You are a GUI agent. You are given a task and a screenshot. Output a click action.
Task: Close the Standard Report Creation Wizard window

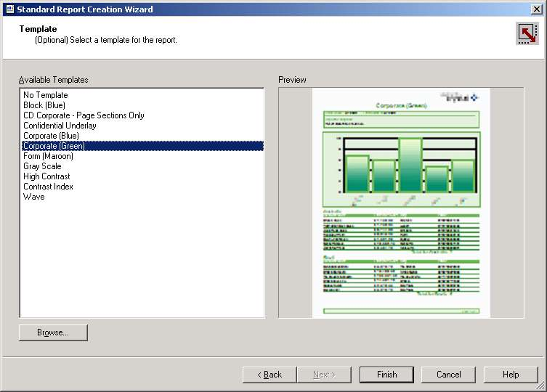(537, 9)
